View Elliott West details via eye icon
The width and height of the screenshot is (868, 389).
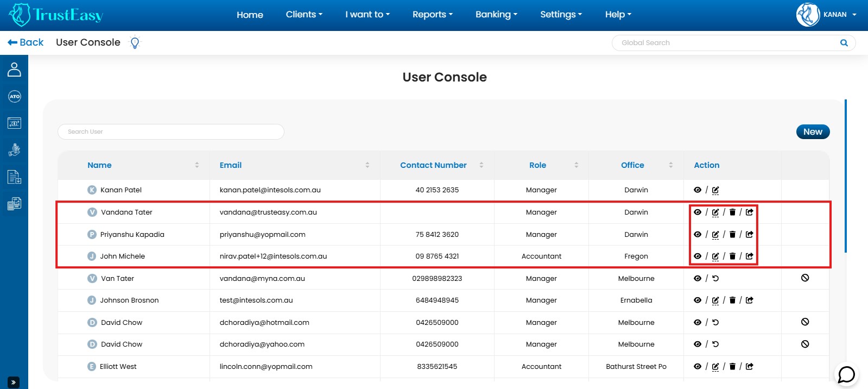(698, 366)
